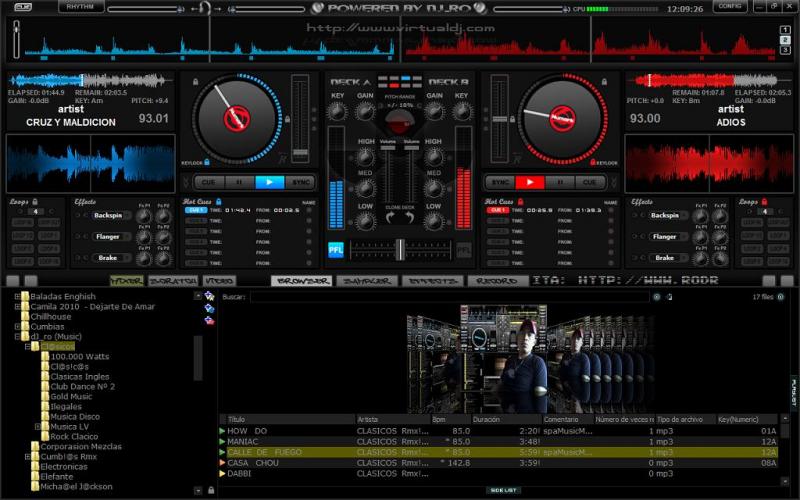
Task: Open the BROWSER tab
Action: tap(301, 281)
